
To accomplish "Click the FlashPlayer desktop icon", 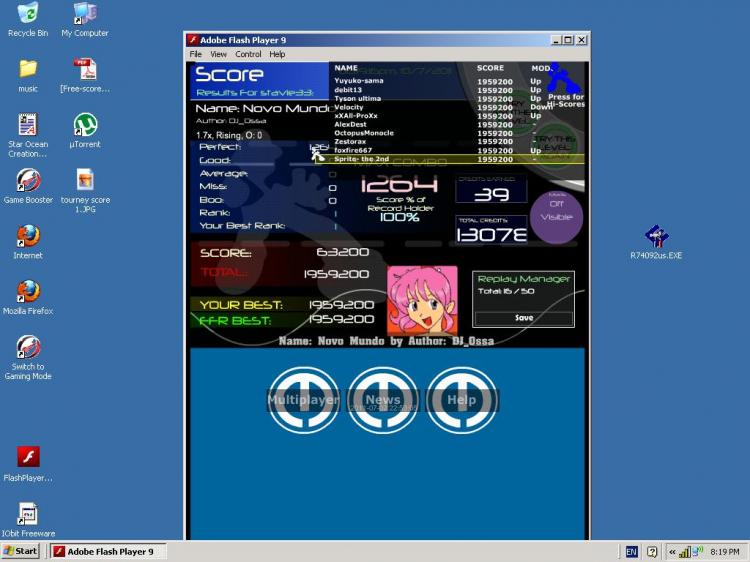I will point(28,463).
